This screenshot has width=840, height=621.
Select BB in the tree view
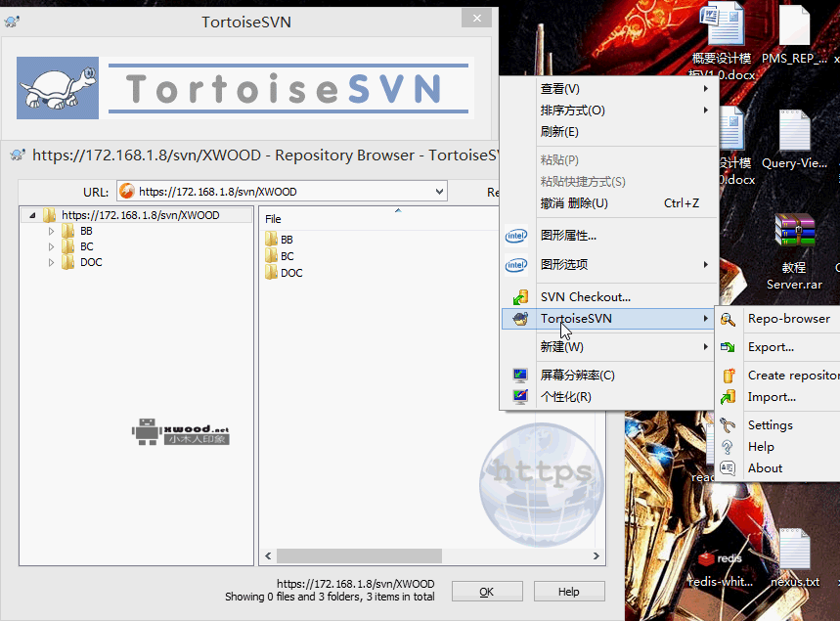tap(86, 231)
